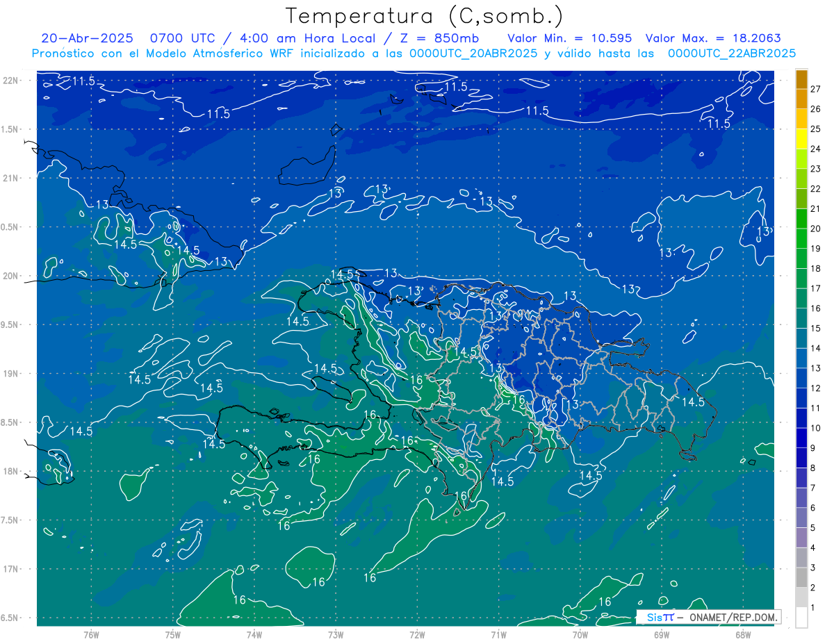Click the legend value 6
The width and height of the screenshot is (834, 644).
(x=812, y=508)
